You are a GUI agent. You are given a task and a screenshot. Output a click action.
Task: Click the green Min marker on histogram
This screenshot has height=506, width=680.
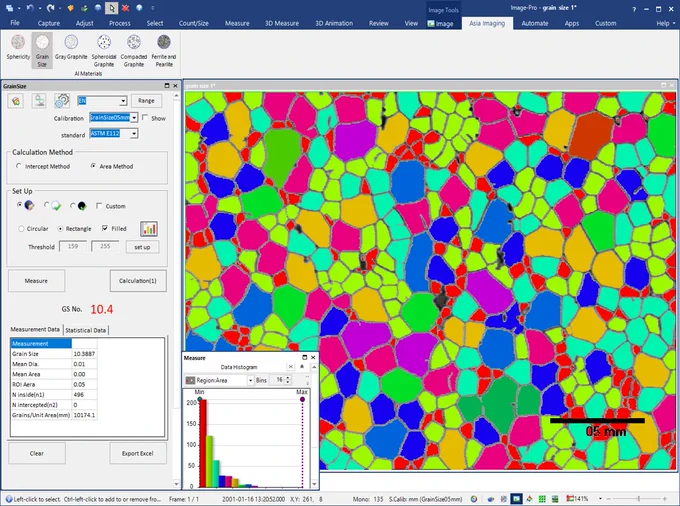199,399
